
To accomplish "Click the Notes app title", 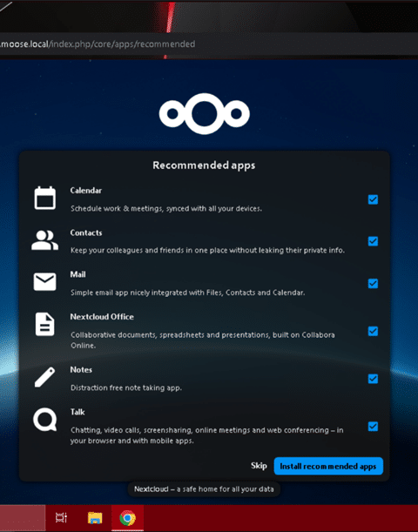I will [x=81, y=369].
